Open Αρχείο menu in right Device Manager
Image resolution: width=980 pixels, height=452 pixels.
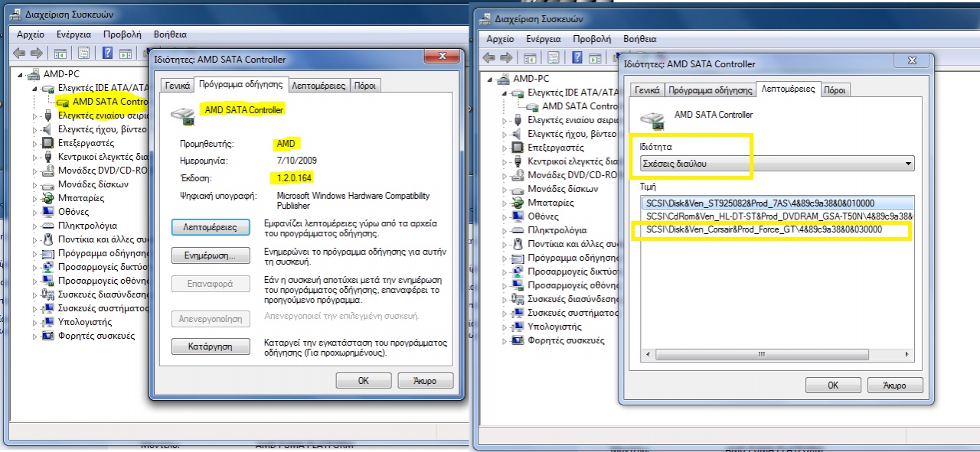tap(501, 39)
